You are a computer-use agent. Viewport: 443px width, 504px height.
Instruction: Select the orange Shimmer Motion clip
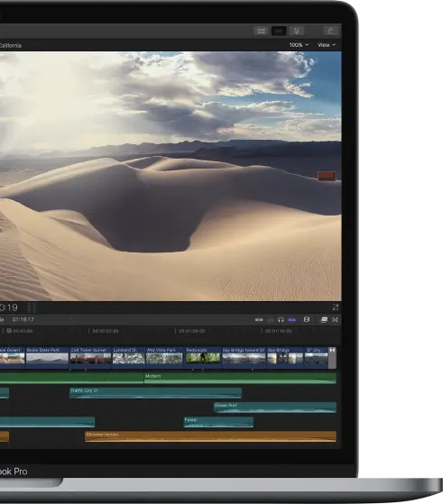211,436
